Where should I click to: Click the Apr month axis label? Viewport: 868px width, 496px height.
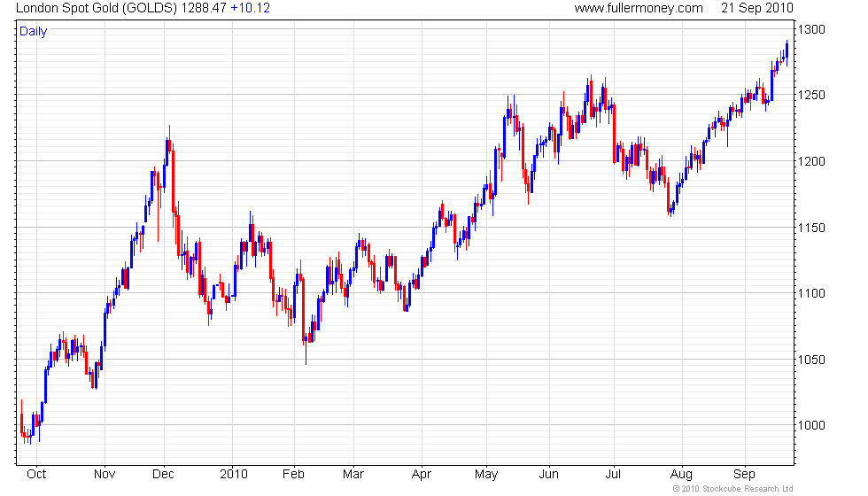[422, 475]
